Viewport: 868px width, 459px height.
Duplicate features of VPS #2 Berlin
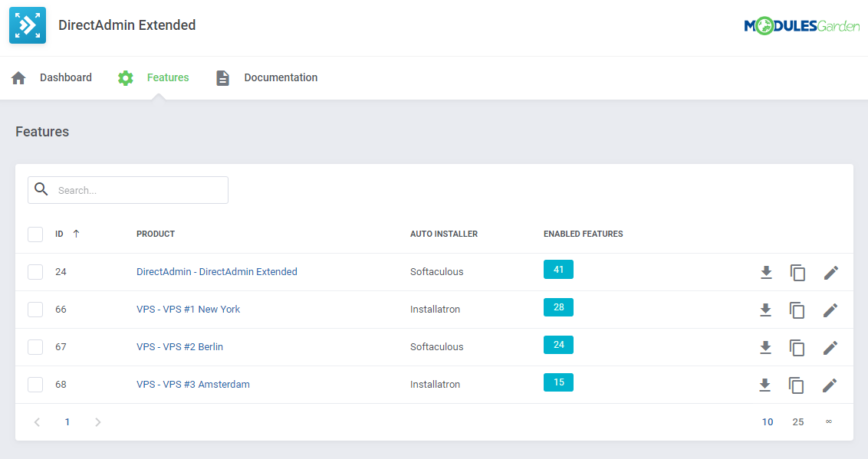(797, 347)
